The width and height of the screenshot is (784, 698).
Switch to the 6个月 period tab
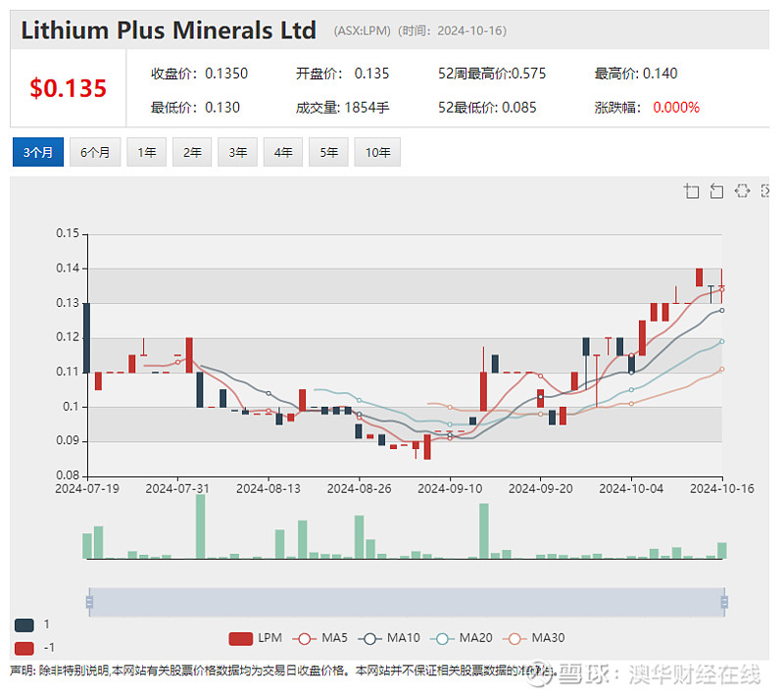tap(94, 152)
